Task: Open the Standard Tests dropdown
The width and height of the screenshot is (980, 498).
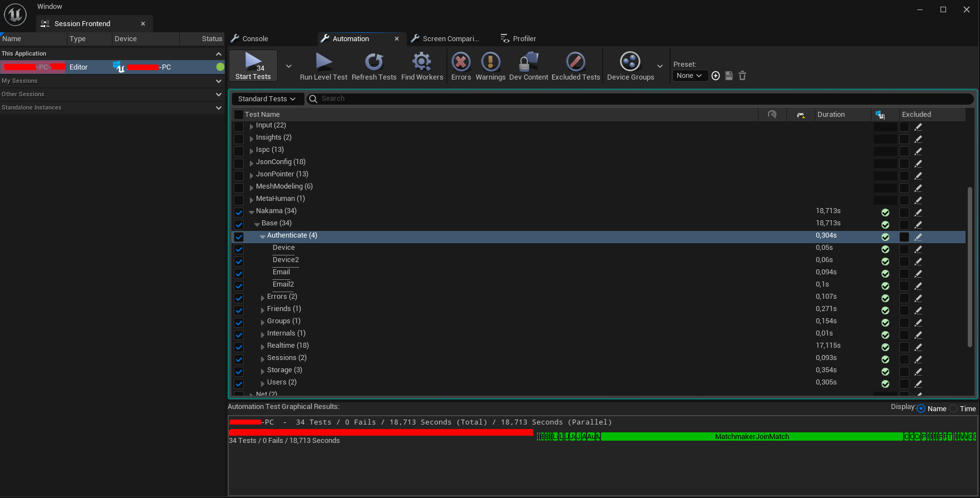Action: [x=267, y=99]
